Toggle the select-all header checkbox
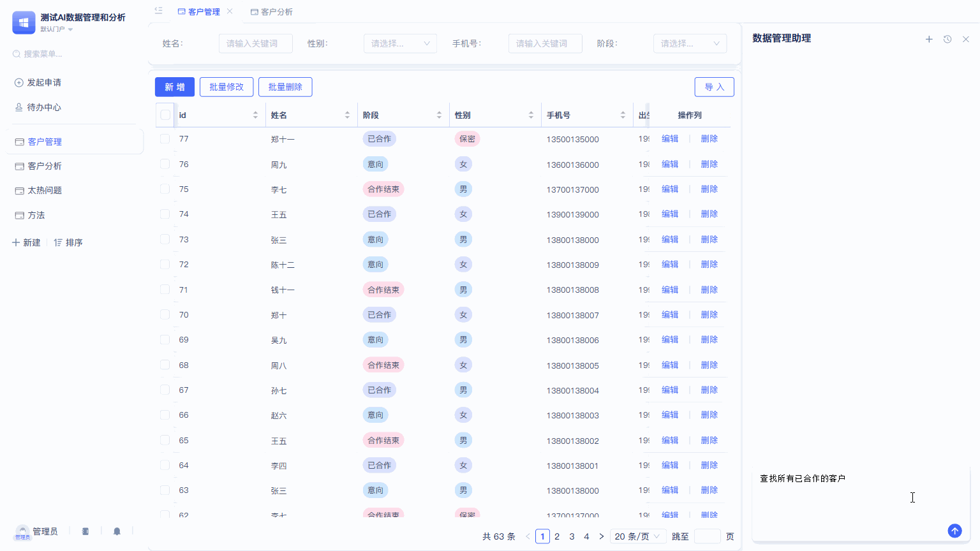The height and width of the screenshot is (551, 980). pyautogui.click(x=165, y=115)
